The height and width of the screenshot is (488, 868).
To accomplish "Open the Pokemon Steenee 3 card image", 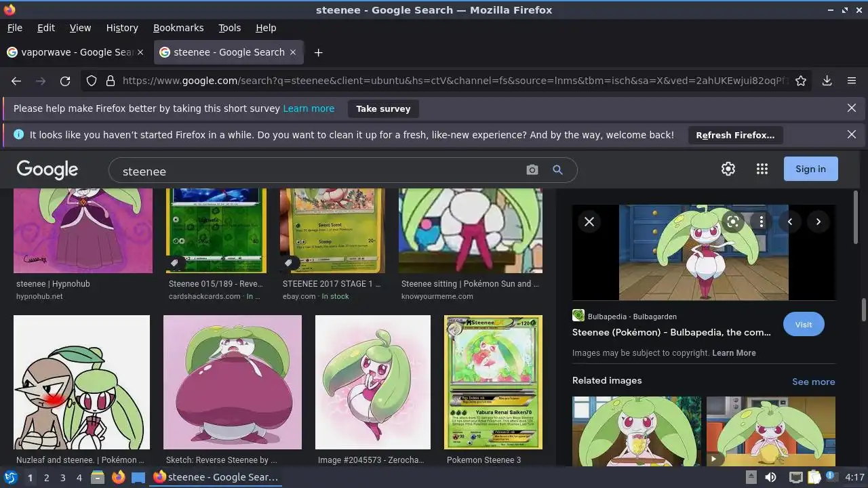I will (x=493, y=382).
